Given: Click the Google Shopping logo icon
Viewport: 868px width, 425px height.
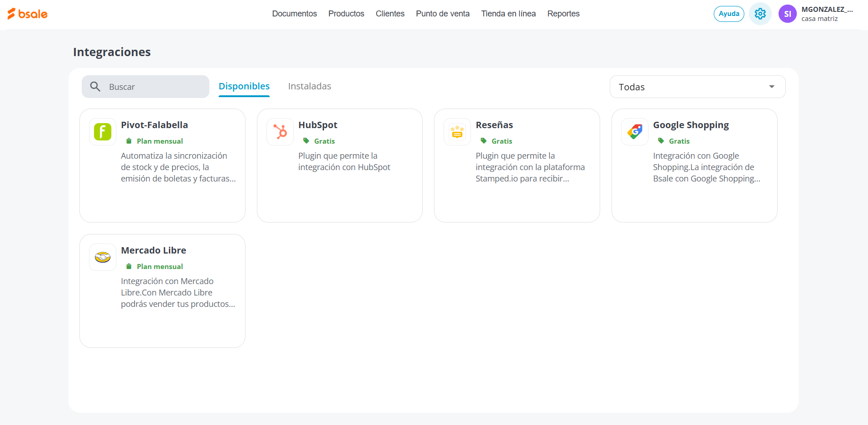Looking at the screenshot, I should pos(635,132).
